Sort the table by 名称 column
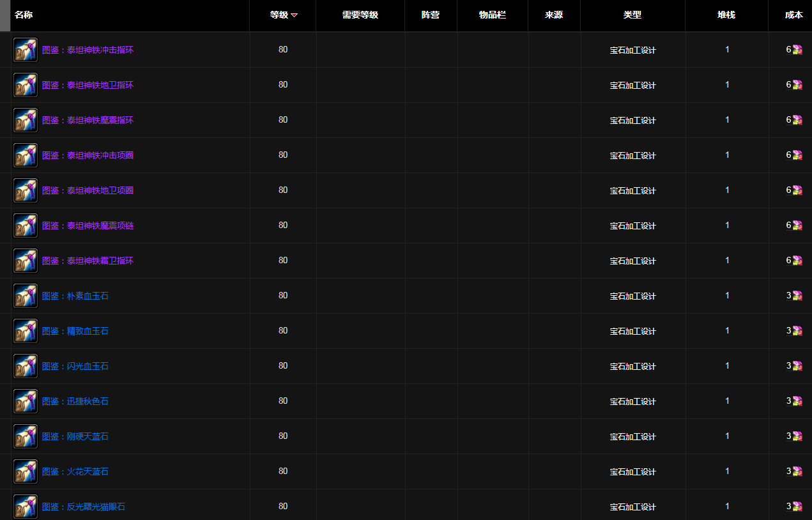Image resolution: width=812 pixels, height=520 pixels. (x=24, y=15)
